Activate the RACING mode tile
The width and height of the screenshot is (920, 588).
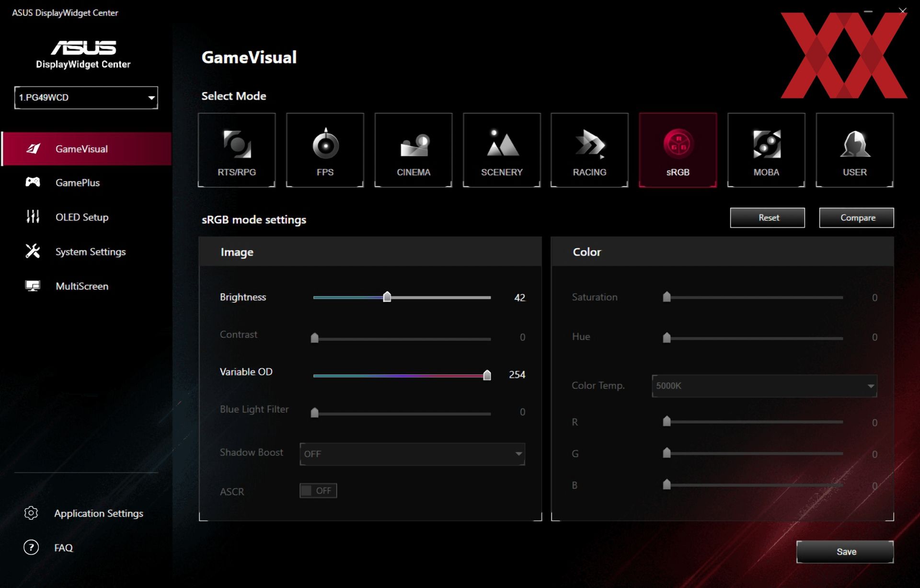(x=589, y=150)
